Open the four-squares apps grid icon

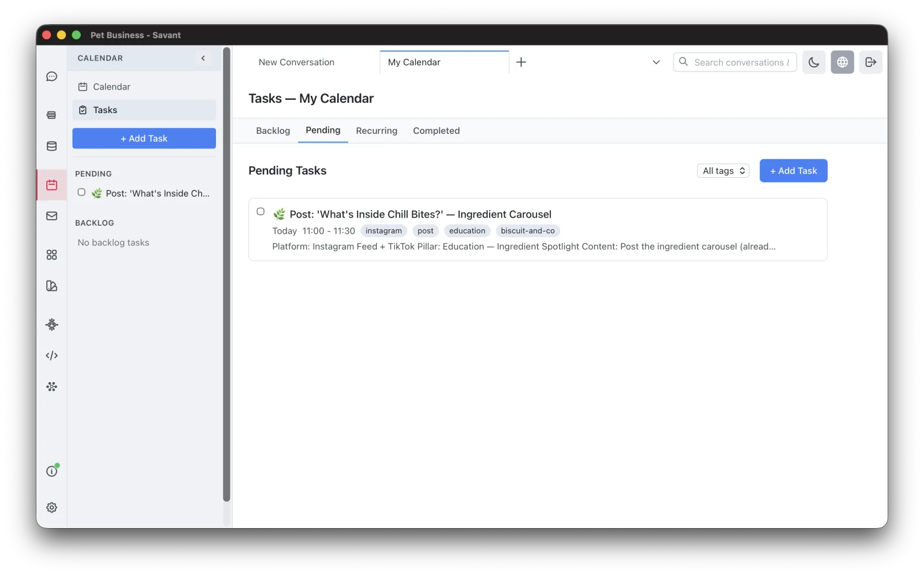(x=52, y=255)
